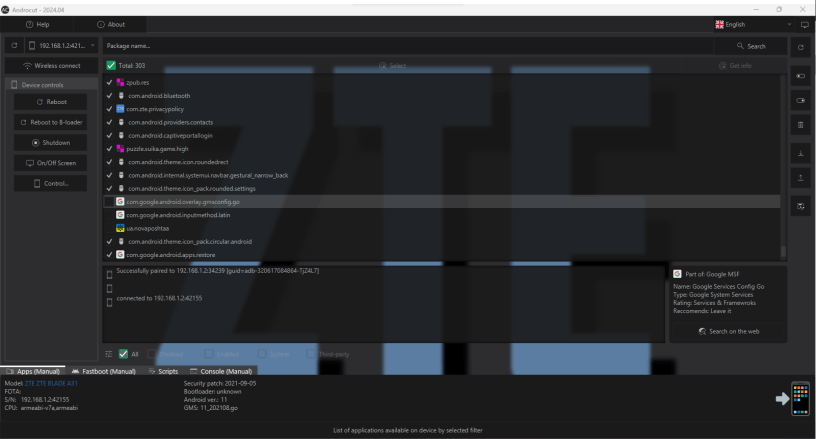
Task: Refresh the device list
Action: pyautogui.click(x=14, y=46)
